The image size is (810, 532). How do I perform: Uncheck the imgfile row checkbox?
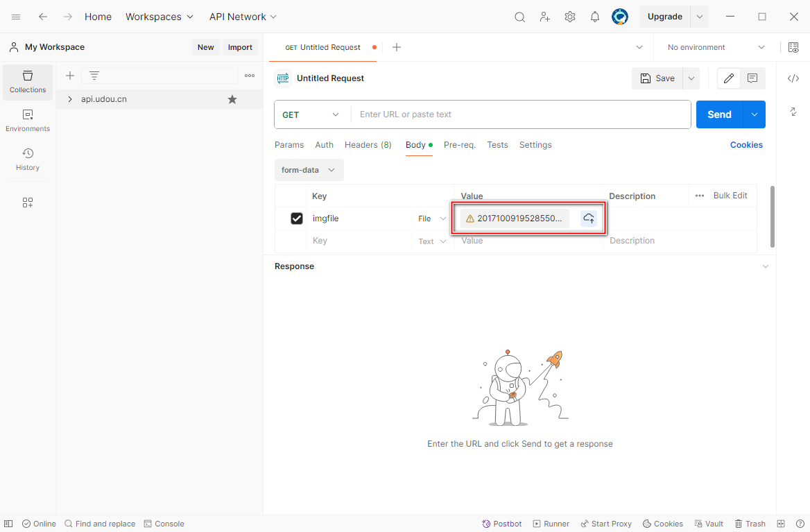297,218
